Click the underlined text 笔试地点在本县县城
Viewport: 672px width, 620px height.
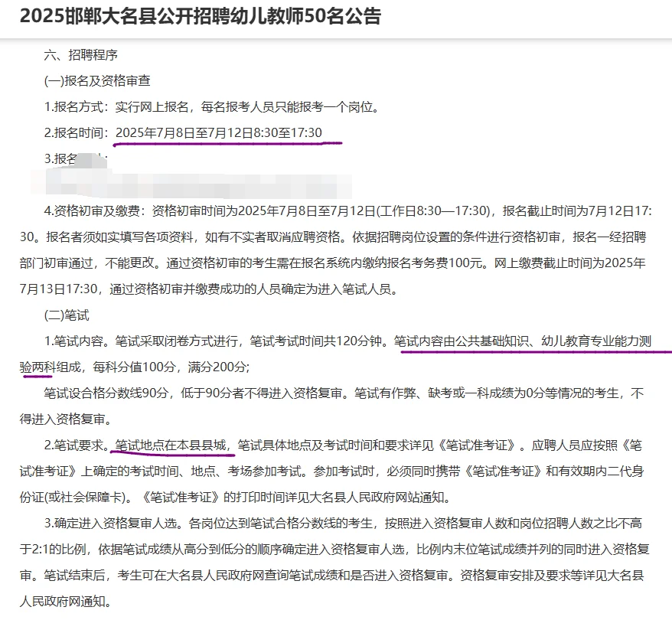point(171,445)
